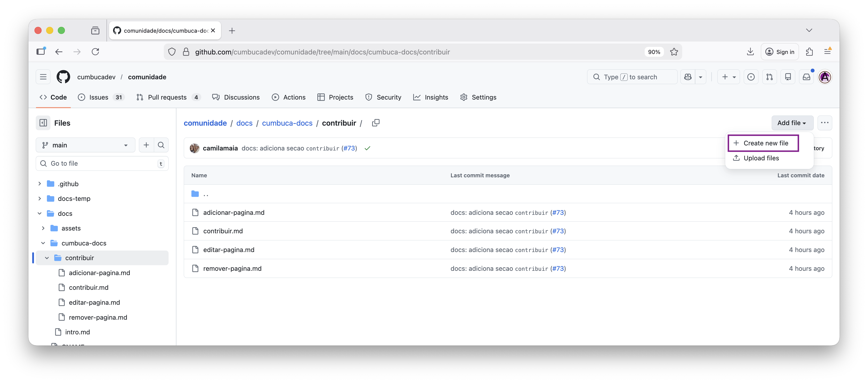This screenshot has height=383, width=868.
Task: Open the Copilot dropdown arrow
Action: [700, 77]
